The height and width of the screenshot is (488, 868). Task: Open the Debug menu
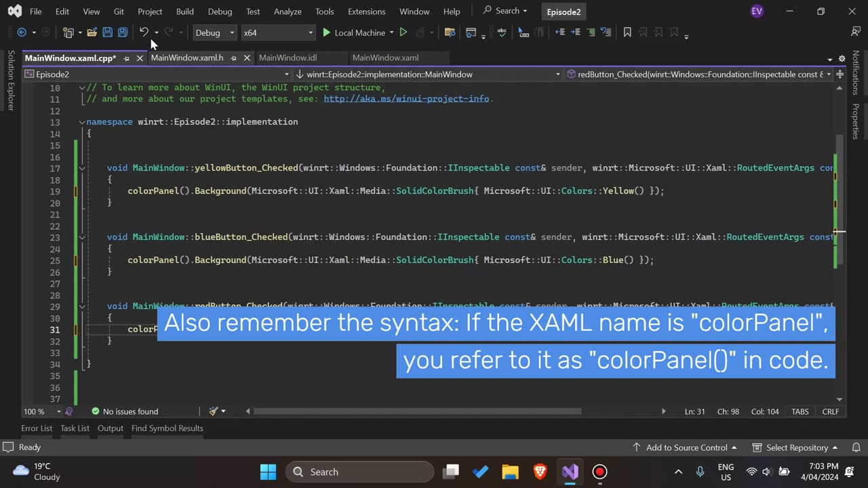[220, 12]
